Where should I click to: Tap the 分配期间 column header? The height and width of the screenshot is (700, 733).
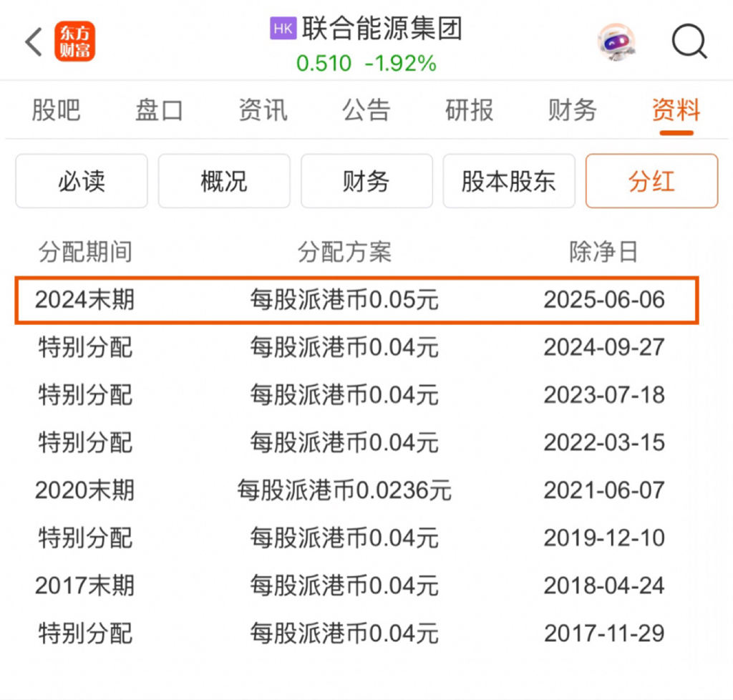point(85,252)
